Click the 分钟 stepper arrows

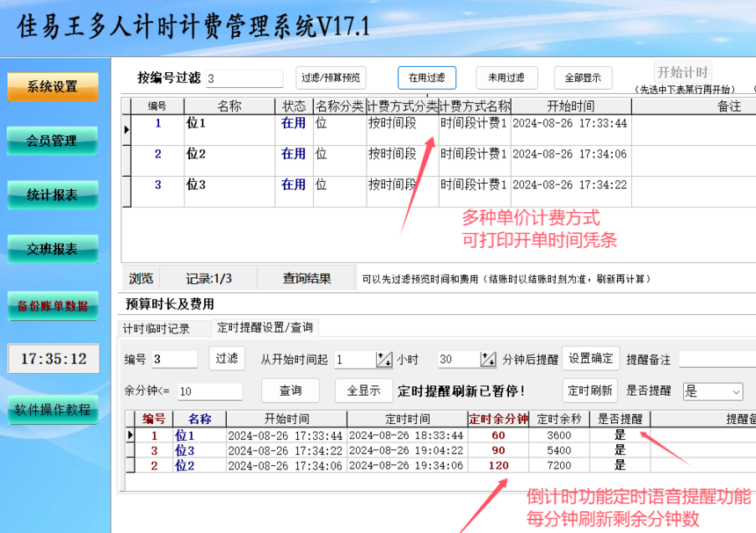pos(488,360)
